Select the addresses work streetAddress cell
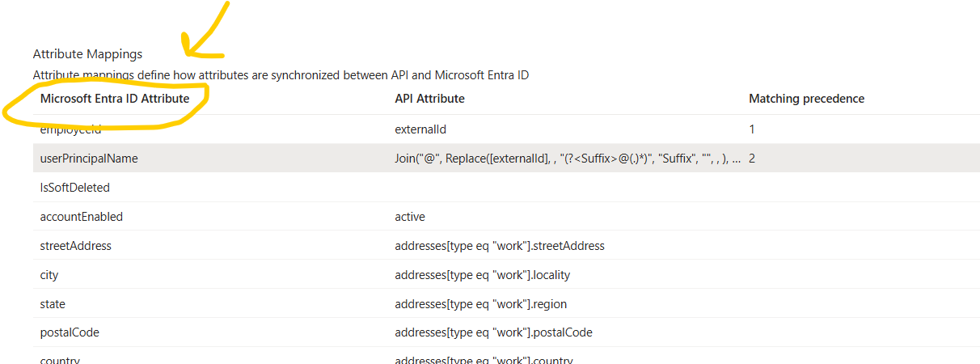Viewport: 980px width, 364px height. pyautogui.click(x=500, y=246)
